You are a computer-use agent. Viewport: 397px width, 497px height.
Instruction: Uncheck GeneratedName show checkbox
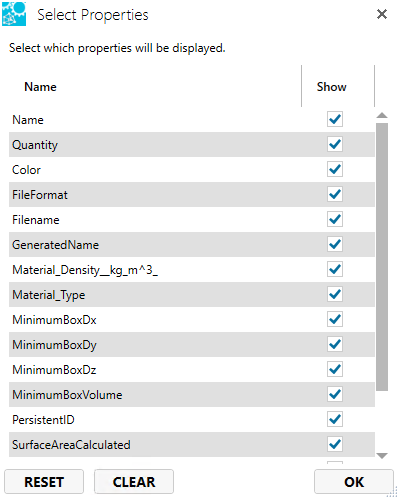click(335, 244)
